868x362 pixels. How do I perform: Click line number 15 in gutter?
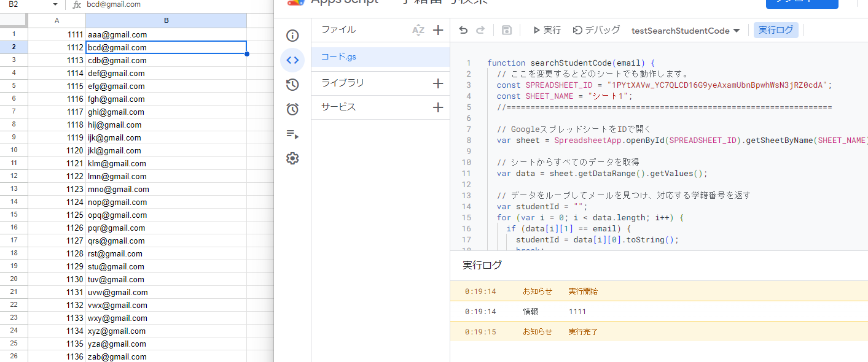(x=466, y=218)
